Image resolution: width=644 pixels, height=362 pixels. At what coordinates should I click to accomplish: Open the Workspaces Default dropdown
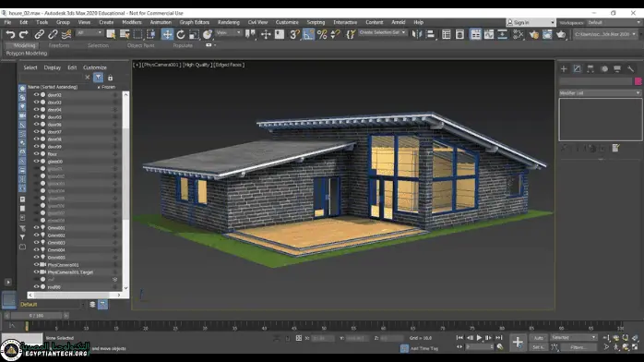614,22
